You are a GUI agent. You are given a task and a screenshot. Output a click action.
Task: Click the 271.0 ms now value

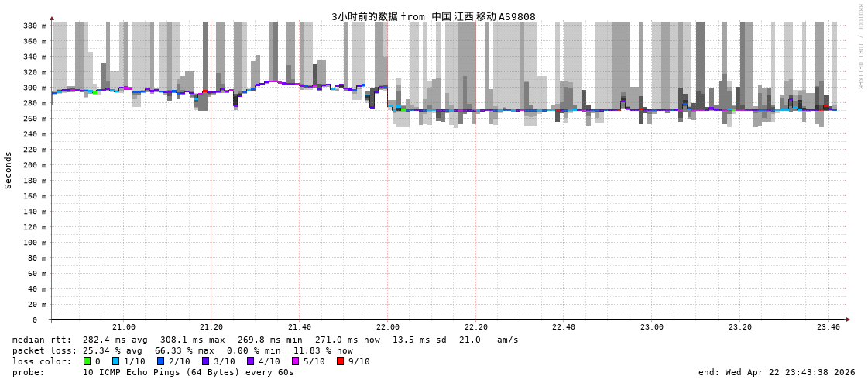click(x=348, y=340)
